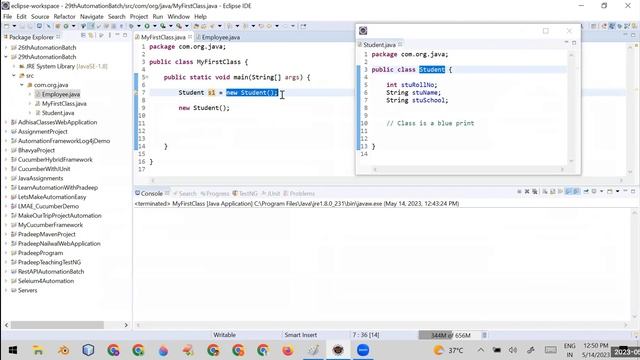The image size is (640, 360).
Task: Open Blender from the taskbar
Action: 63,350
